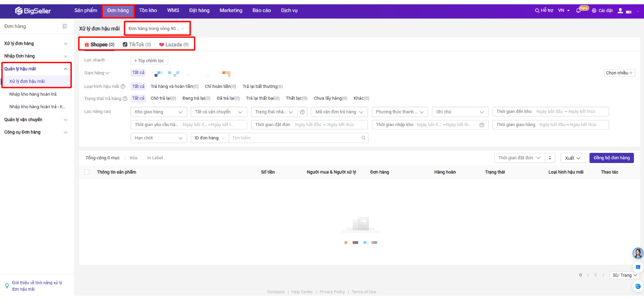Screen dimensions: 644x300
Task: Collapse the sidebar using the menu fold icon
Action: tap(65, 26)
